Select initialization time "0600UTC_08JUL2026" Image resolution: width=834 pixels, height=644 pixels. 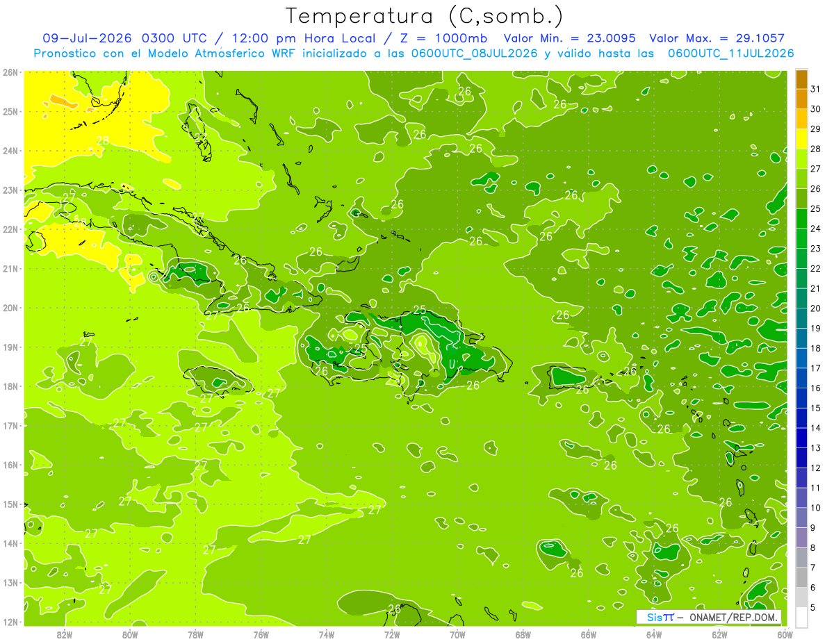point(474,53)
